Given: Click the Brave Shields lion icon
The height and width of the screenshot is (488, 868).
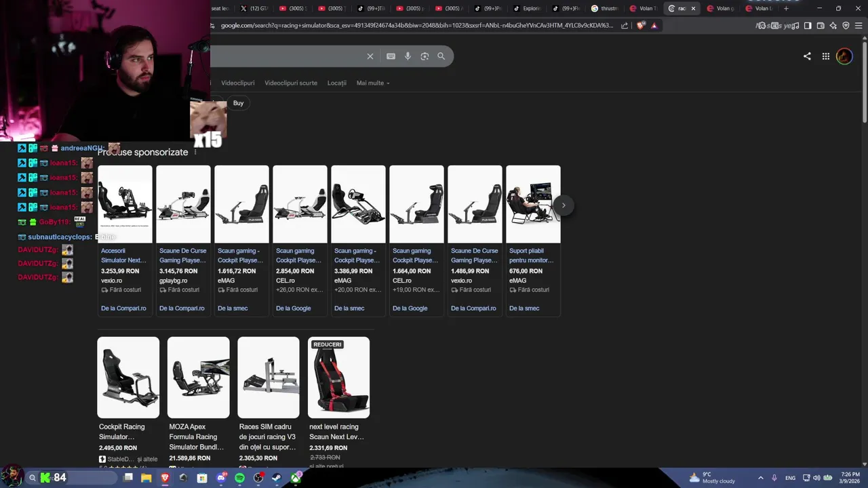Looking at the screenshot, I should coord(641,26).
